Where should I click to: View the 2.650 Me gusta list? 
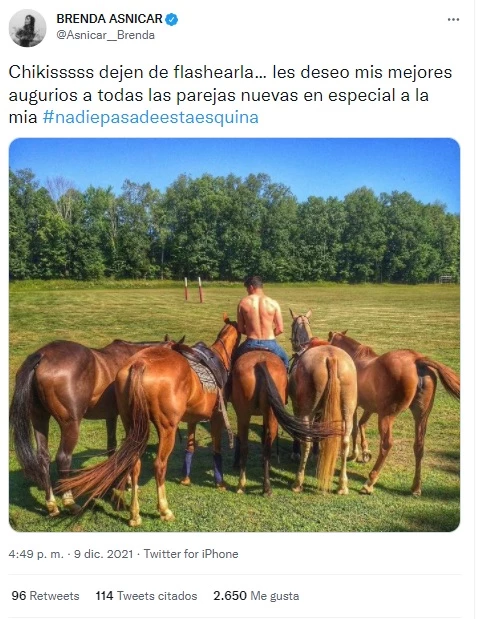pyautogui.click(x=256, y=596)
